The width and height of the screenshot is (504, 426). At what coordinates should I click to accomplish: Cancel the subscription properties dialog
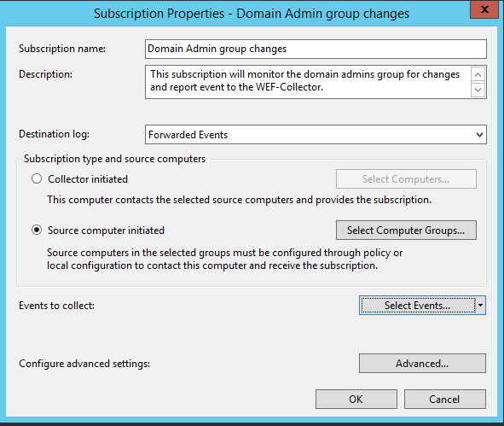[444, 400]
